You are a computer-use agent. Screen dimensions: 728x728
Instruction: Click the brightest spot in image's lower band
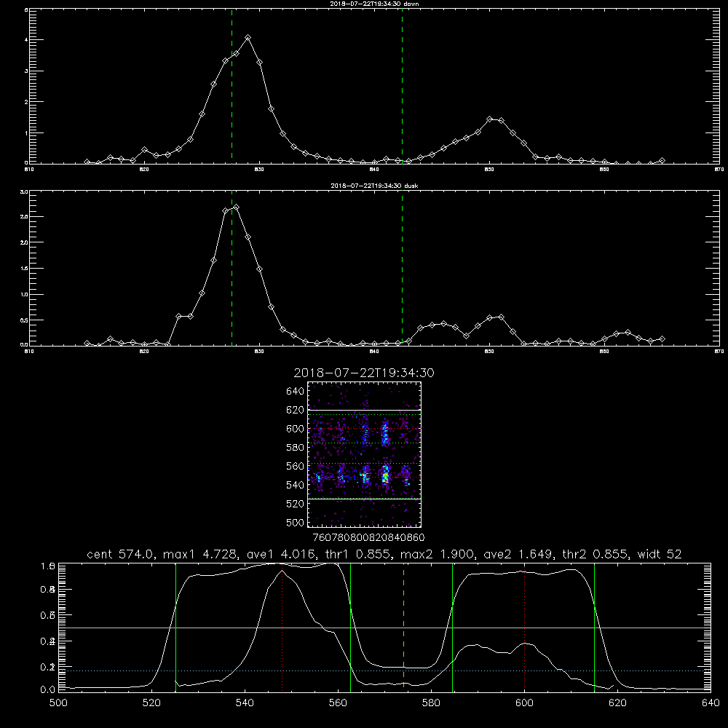coord(385,477)
